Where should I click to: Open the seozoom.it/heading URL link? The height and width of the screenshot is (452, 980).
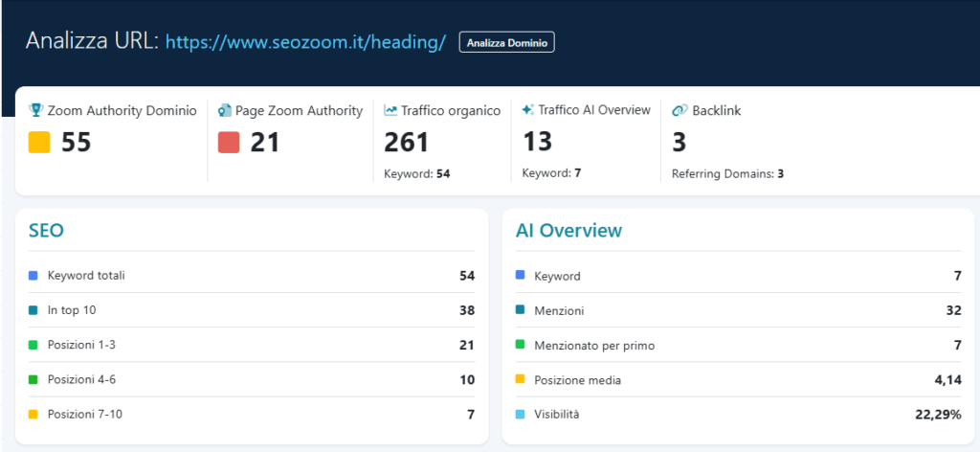305,42
